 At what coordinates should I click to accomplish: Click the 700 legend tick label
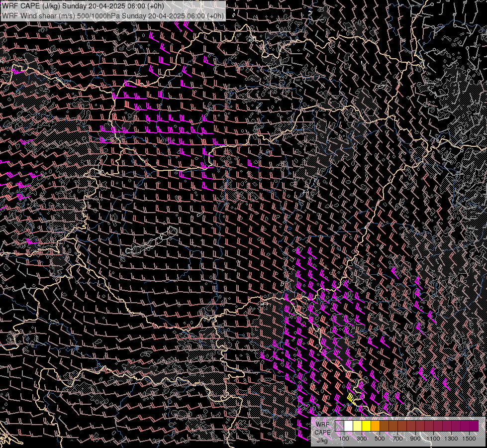tap(397, 439)
